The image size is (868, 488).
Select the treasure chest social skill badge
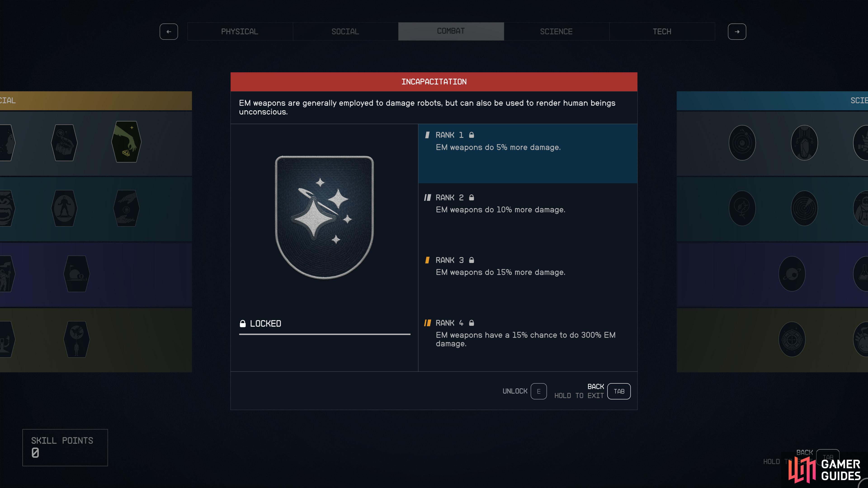64,143
